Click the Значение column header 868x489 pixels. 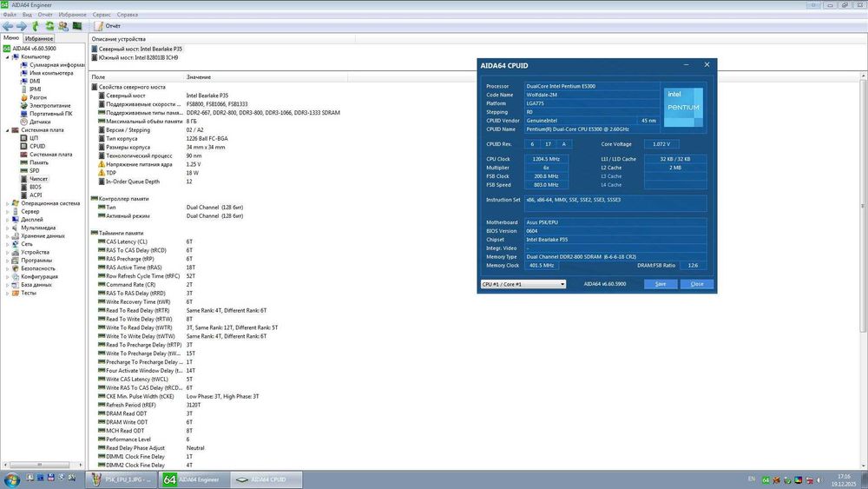pos(266,77)
